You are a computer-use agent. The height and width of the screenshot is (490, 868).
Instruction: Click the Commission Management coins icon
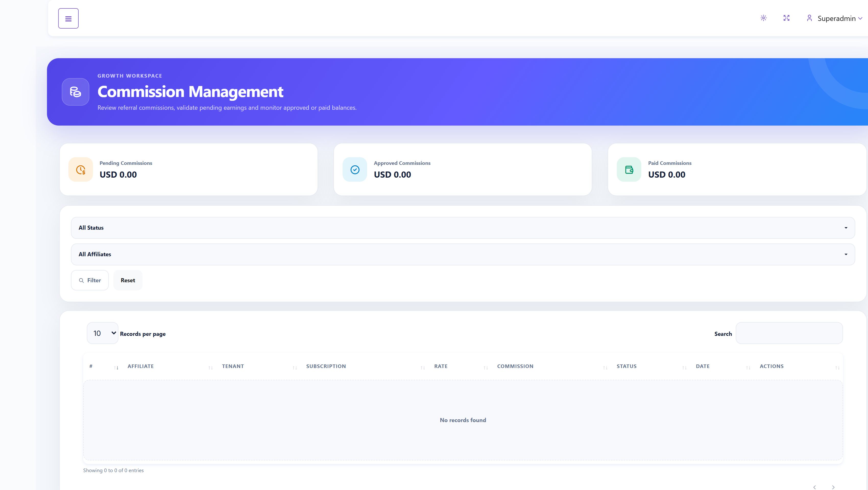(x=76, y=92)
